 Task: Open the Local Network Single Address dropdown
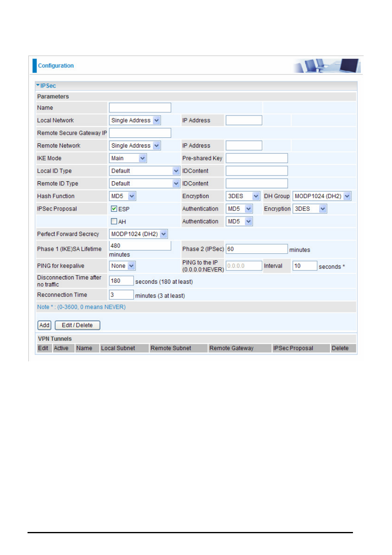[135, 120]
